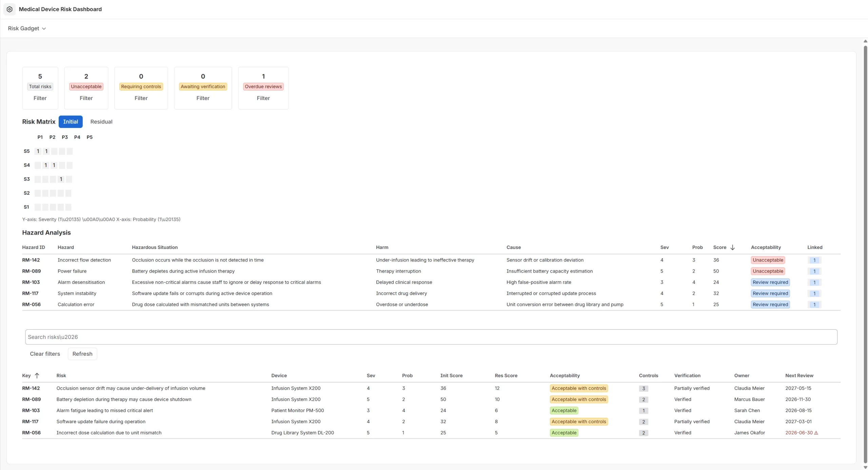Filter by Overdue reviews card
The image size is (868, 470).
coord(263,88)
